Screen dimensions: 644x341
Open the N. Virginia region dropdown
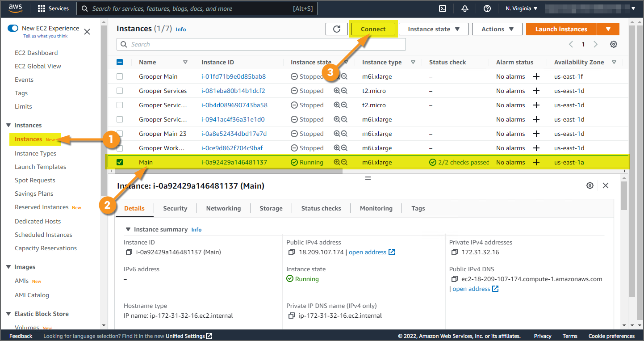point(522,8)
